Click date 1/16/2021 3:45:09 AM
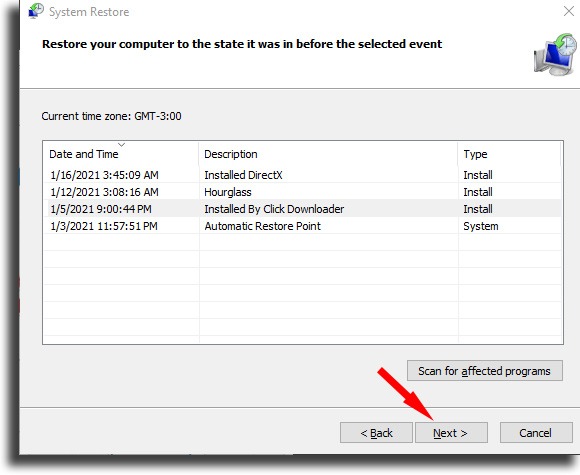The width and height of the screenshot is (580, 475). (104, 175)
